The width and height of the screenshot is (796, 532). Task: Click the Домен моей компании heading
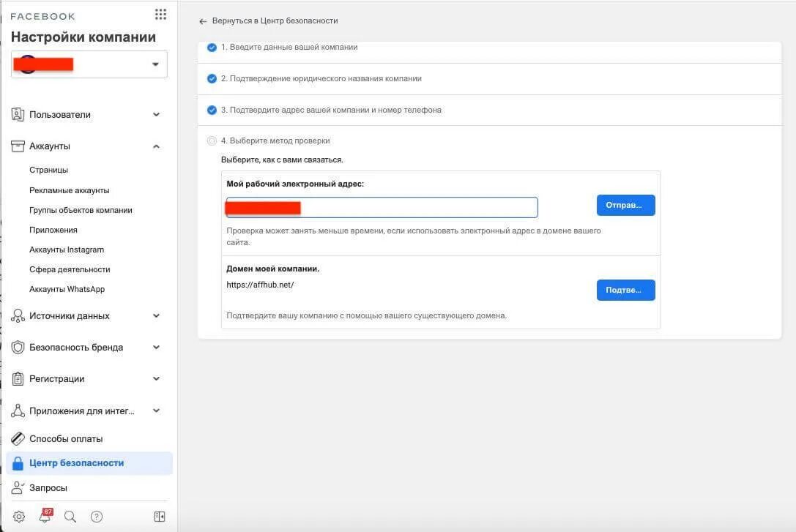click(x=272, y=269)
